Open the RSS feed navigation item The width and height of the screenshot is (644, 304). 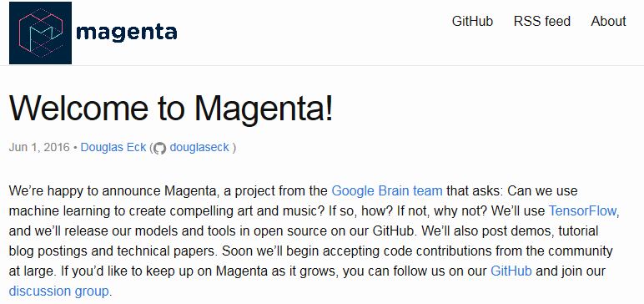pyautogui.click(x=541, y=21)
